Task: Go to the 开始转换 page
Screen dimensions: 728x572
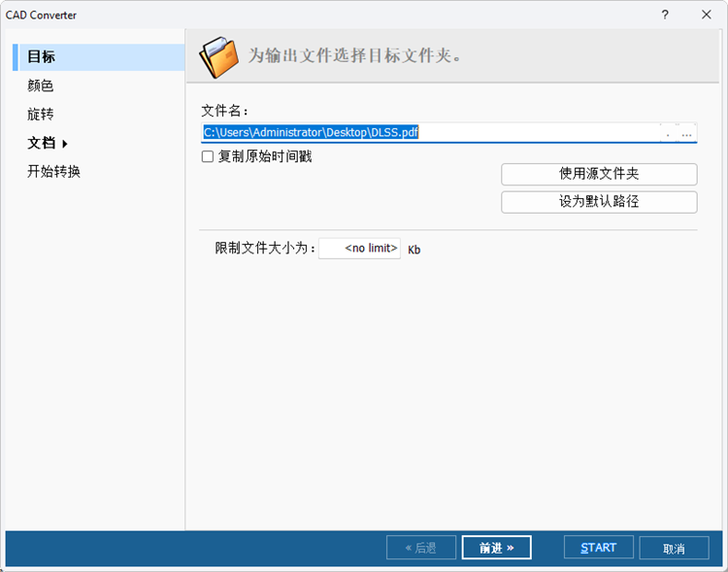Action: [x=53, y=172]
